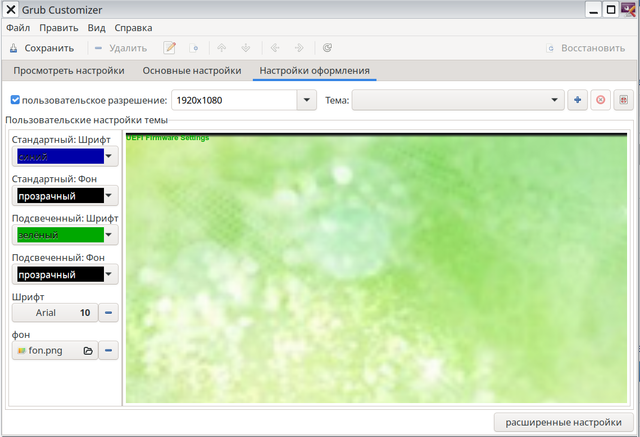Click the Save (Сохранить) toolbar button

pyautogui.click(x=42, y=48)
